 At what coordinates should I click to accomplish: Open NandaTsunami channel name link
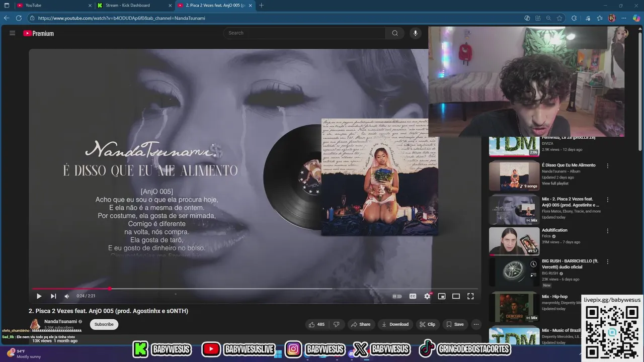click(60, 321)
